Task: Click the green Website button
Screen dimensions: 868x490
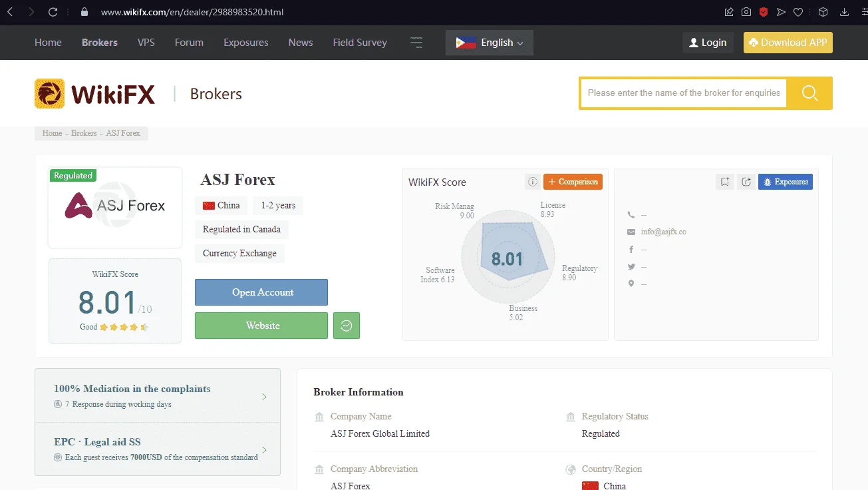Action: (261, 326)
